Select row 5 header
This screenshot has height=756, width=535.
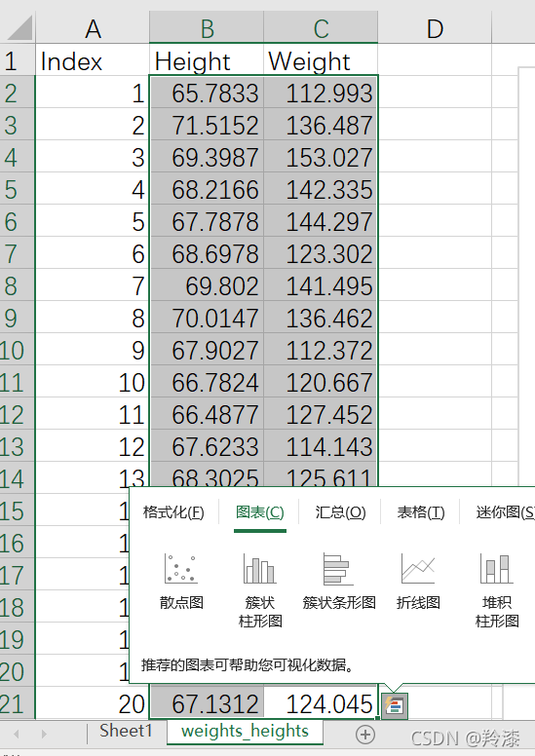pyautogui.click(x=18, y=189)
